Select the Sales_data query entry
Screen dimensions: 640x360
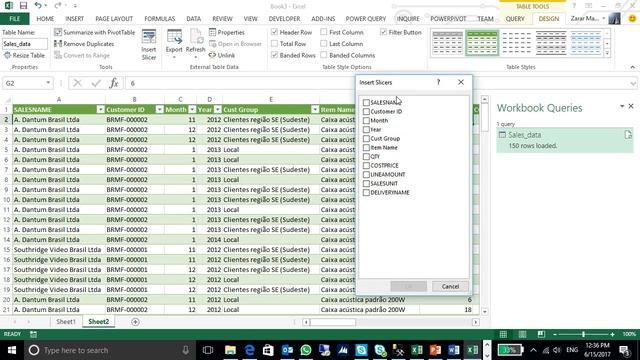[564, 140]
